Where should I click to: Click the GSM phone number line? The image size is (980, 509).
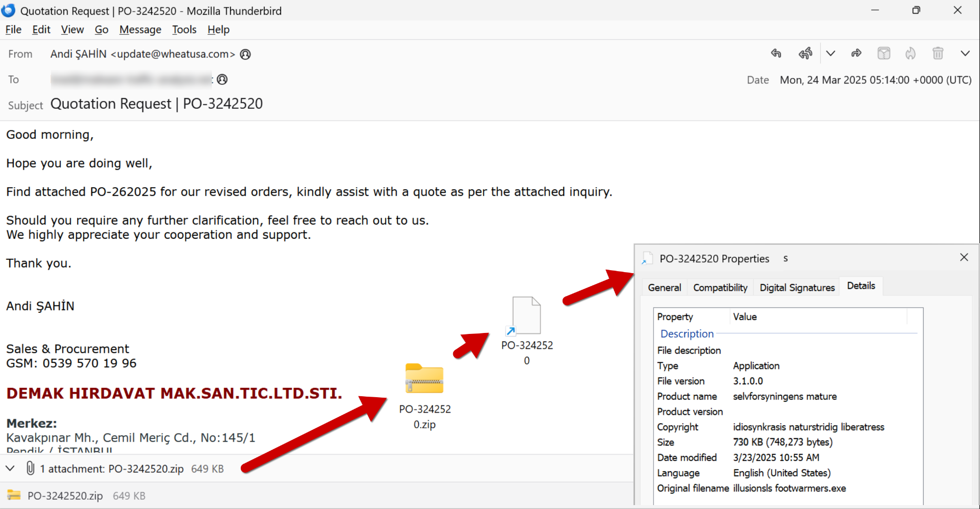point(71,363)
